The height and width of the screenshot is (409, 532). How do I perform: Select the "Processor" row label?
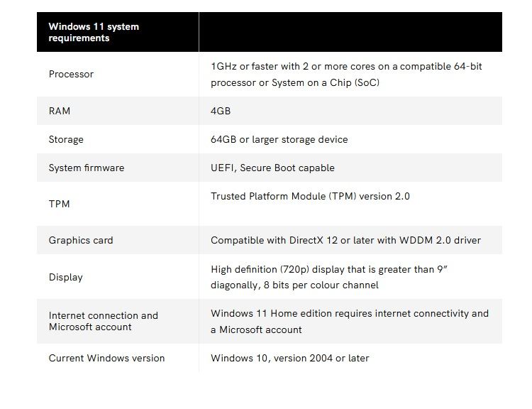[x=71, y=74]
